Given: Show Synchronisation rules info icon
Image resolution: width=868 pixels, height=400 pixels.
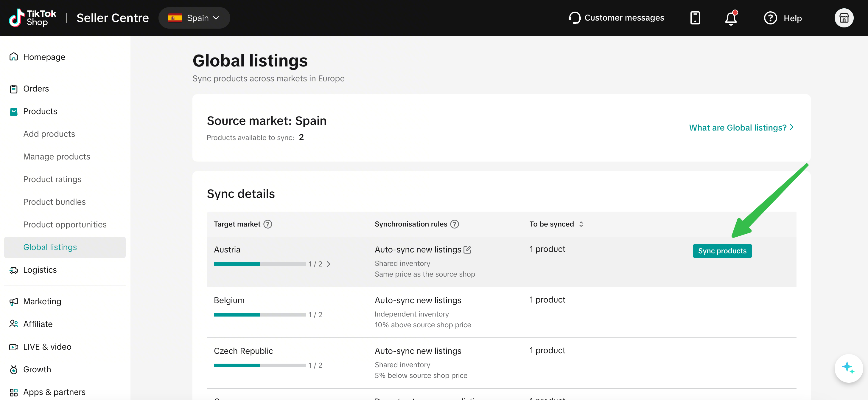Looking at the screenshot, I should 455,224.
